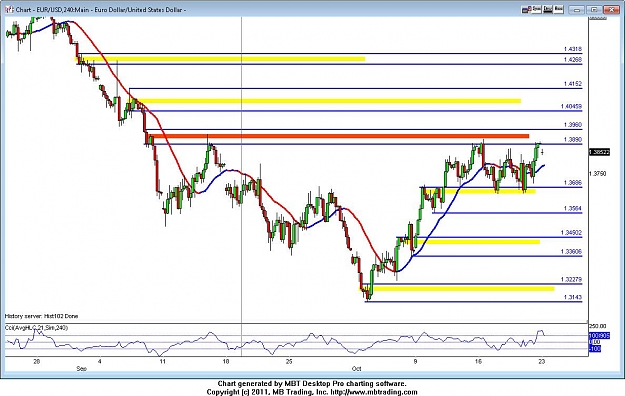This screenshot has height=396, width=625.
Task: Click the 1.3143 price level label
Action: click(x=573, y=297)
